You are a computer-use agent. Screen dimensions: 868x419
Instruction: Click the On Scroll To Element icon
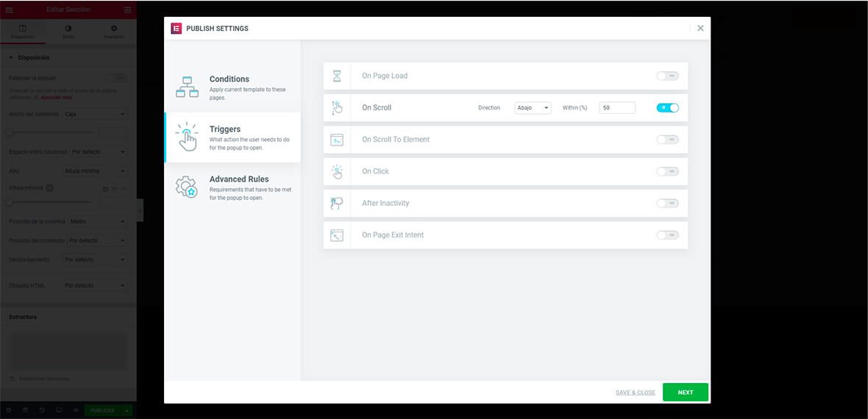(x=337, y=140)
